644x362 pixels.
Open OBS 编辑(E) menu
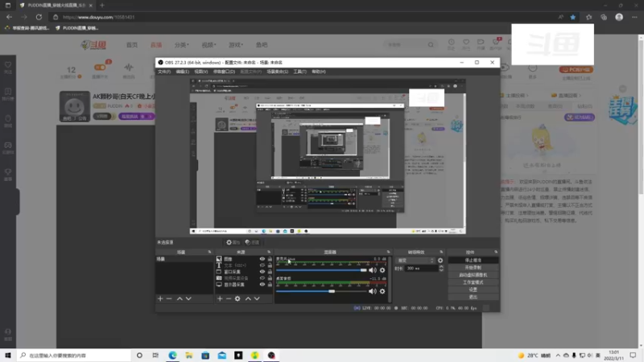pos(183,72)
